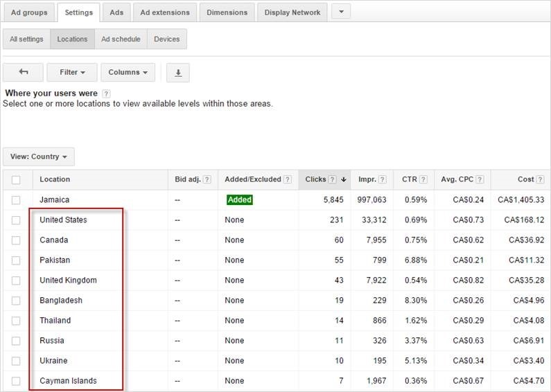Click help icon beside Avg. CPC header
This screenshot has width=551, height=392.
click(480, 179)
